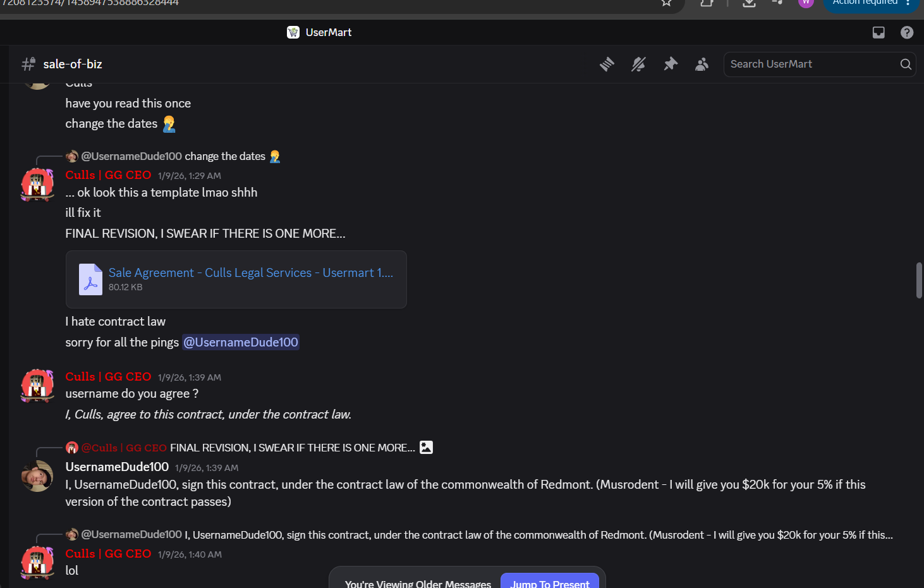Click the image icon in FINAL REVISION reply preview
924x588 pixels.
pyautogui.click(x=427, y=447)
